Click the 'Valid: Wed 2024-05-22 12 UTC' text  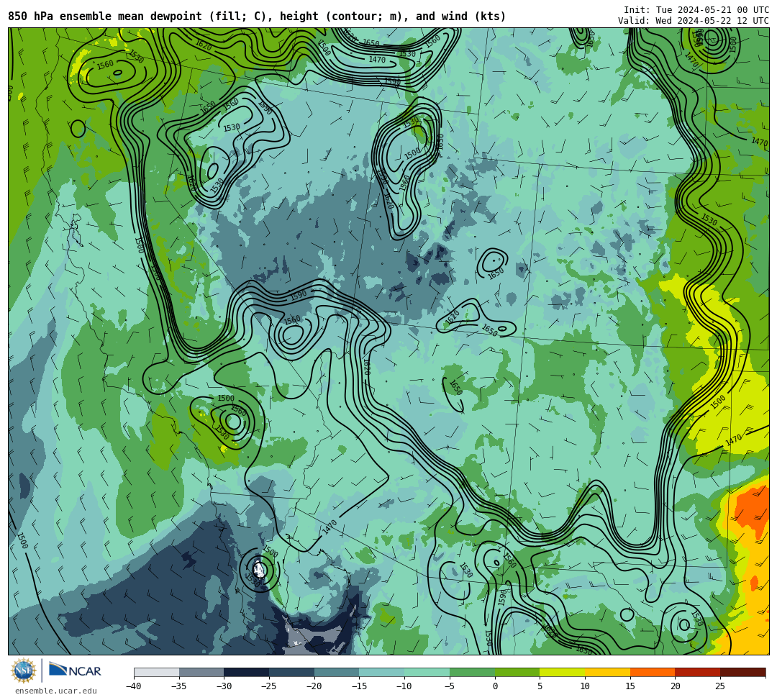click(x=694, y=20)
